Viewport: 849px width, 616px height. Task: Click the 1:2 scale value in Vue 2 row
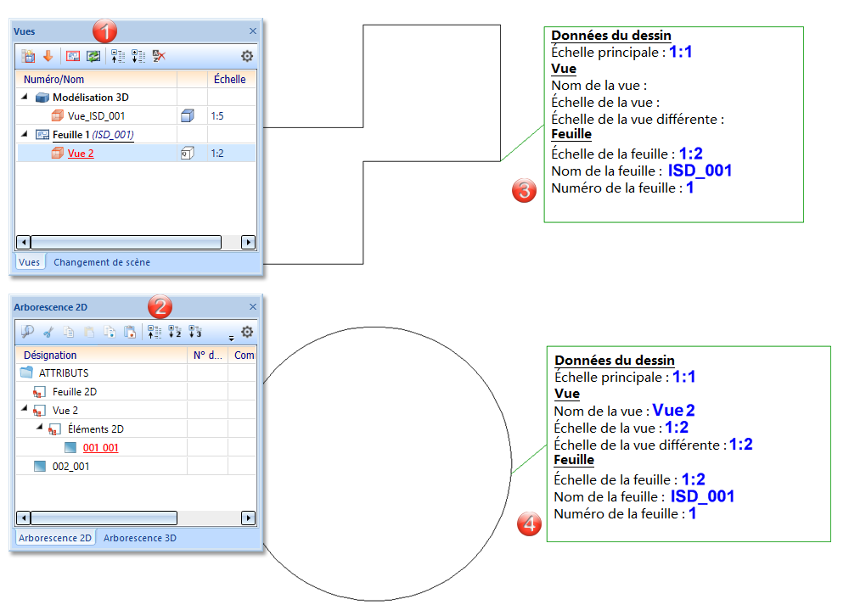tap(217, 154)
